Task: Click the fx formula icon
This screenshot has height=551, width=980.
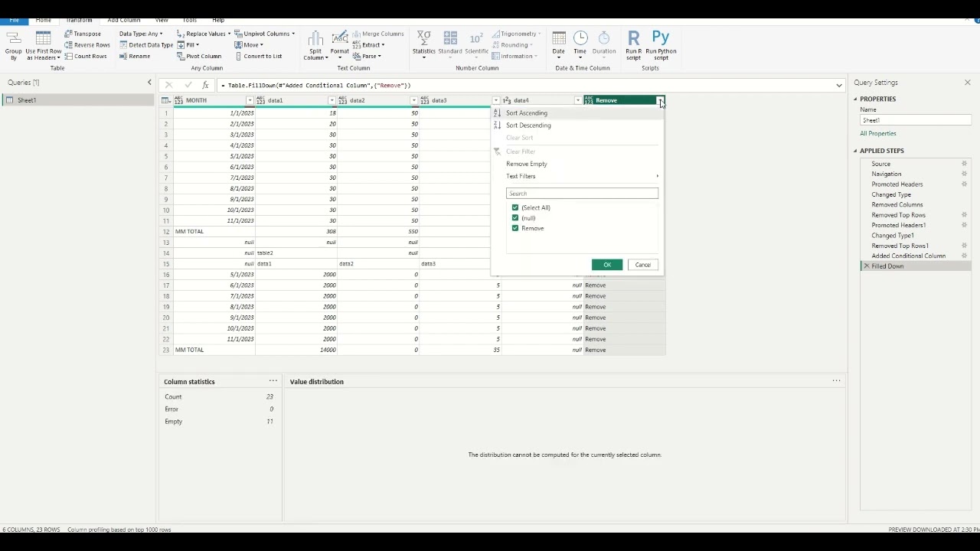Action: (x=205, y=85)
